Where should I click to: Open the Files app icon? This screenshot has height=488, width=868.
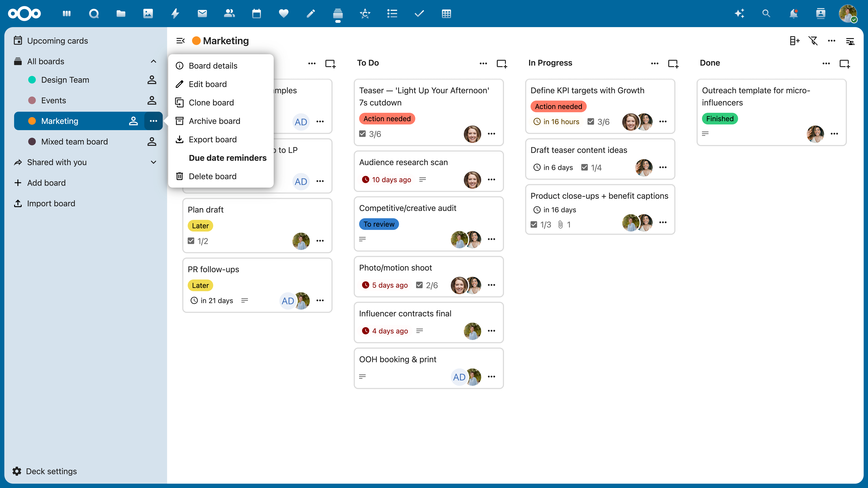click(121, 14)
